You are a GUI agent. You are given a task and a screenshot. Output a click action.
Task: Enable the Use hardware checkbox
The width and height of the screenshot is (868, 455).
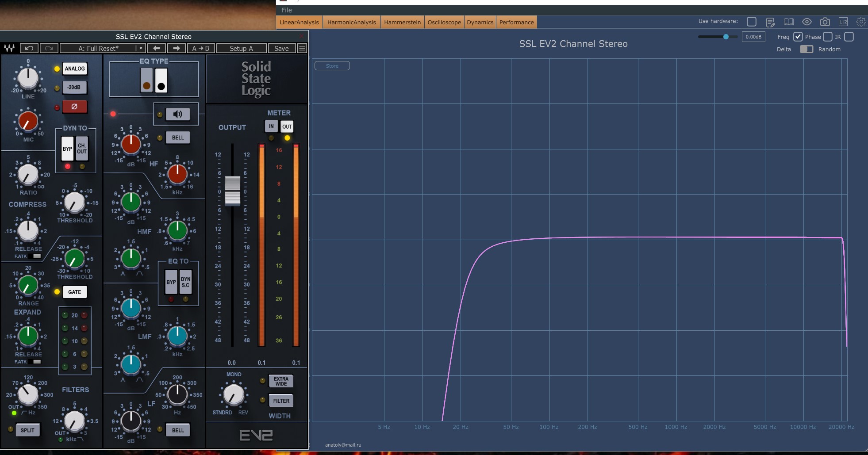[x=751, y=21]
